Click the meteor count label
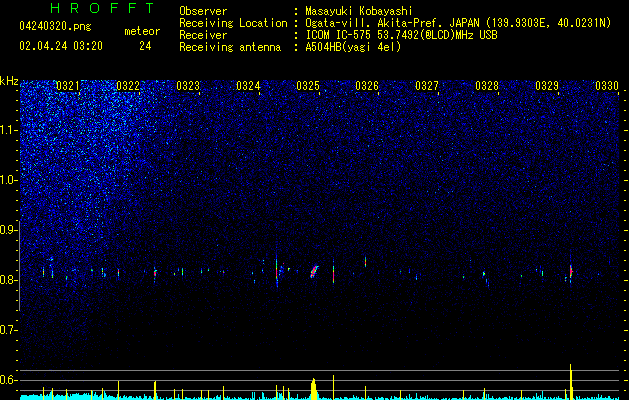The width and height of the screenshot is (629, 400). click(142, 31)
